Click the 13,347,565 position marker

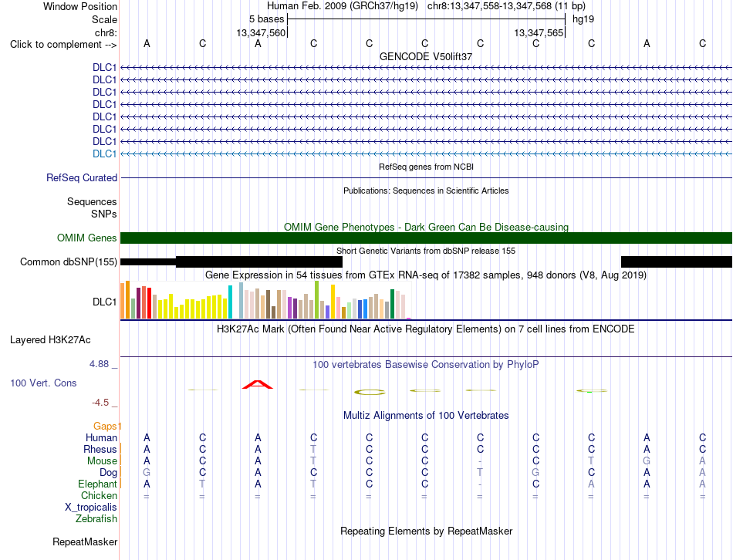pos(539,32)
